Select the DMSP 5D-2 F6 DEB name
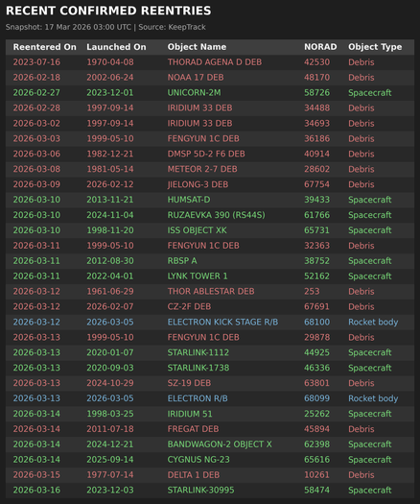 [x=206, y=154]
